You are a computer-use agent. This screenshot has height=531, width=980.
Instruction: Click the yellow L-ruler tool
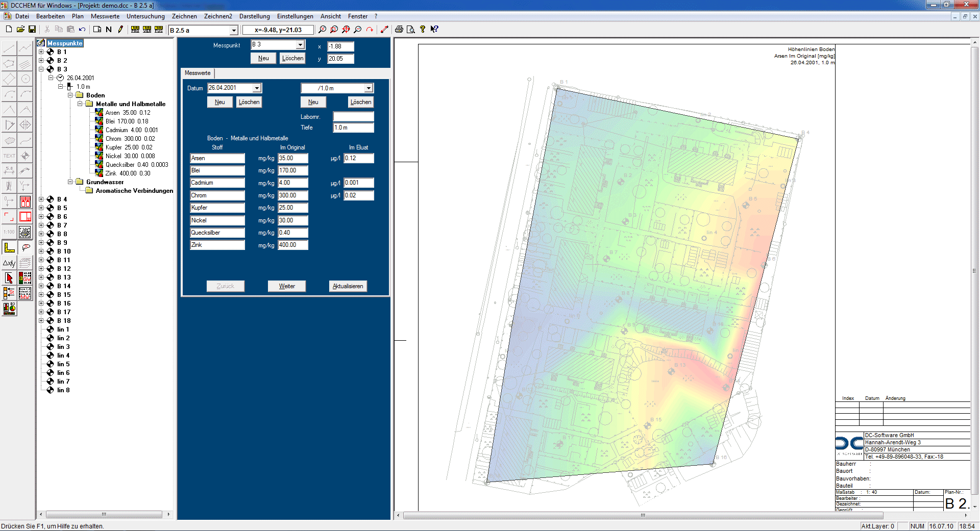pos(9,247)
